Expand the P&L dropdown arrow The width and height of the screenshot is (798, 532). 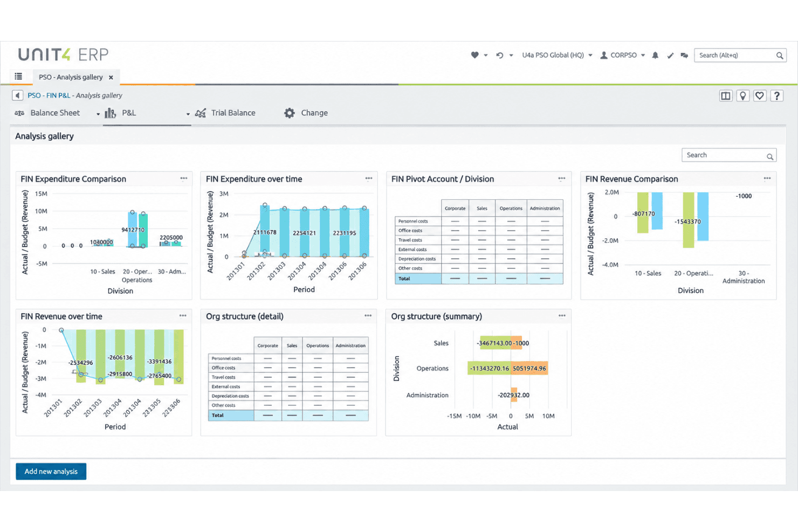click(x=188, y=114)
